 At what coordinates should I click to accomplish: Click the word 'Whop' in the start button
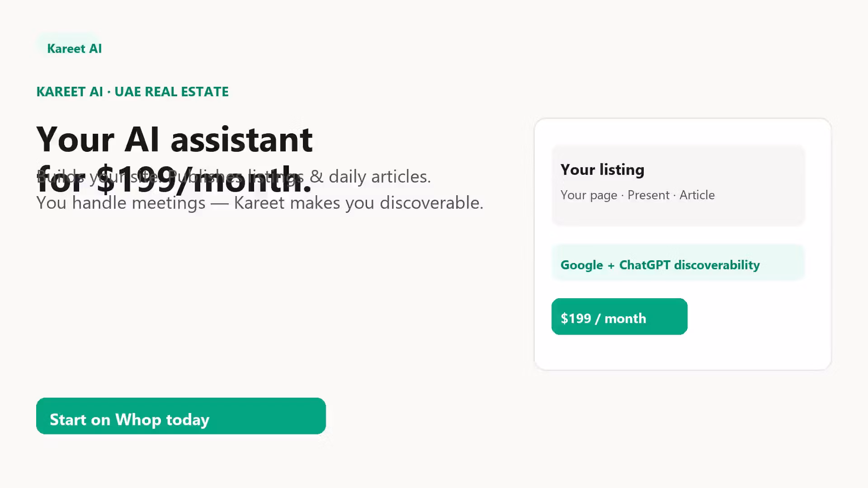point(138,420)
